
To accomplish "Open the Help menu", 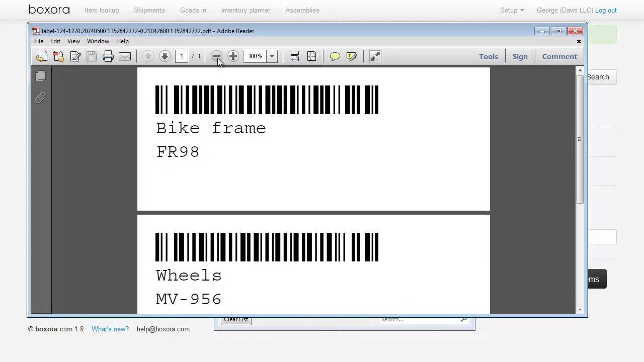I will [122, 41].
